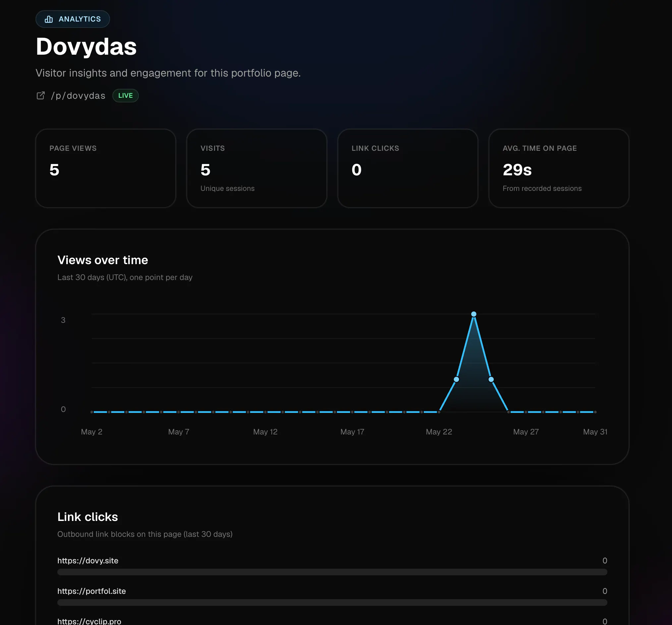Click the Avg. Time on Page card

pos(559,168)
